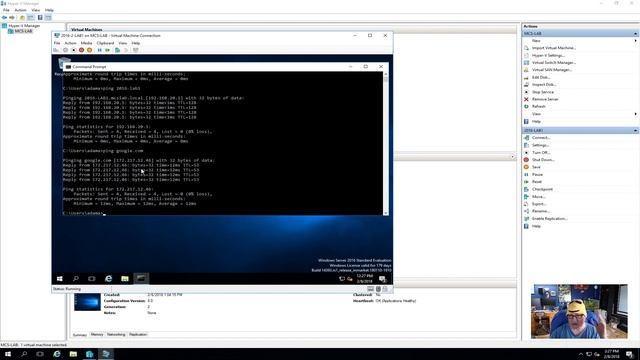Click Checkpoint in 2016-LAB1 actions

(542, 189)
